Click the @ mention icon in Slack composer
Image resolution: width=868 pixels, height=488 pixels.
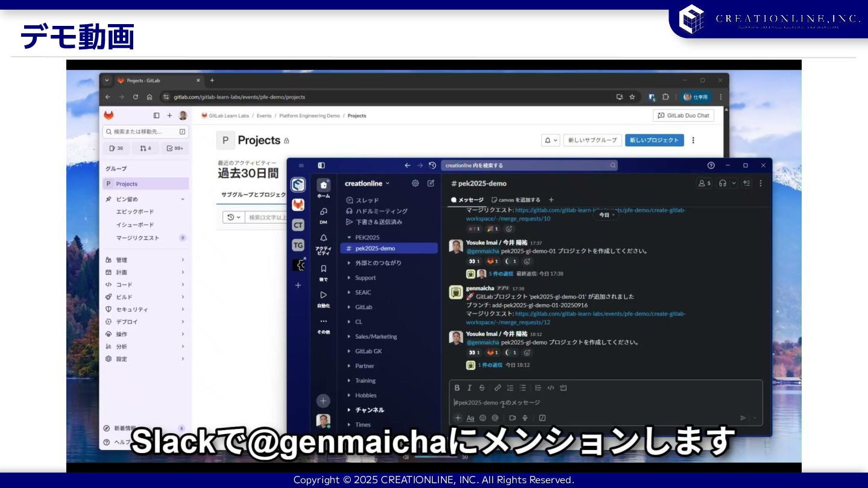[495, 418]
